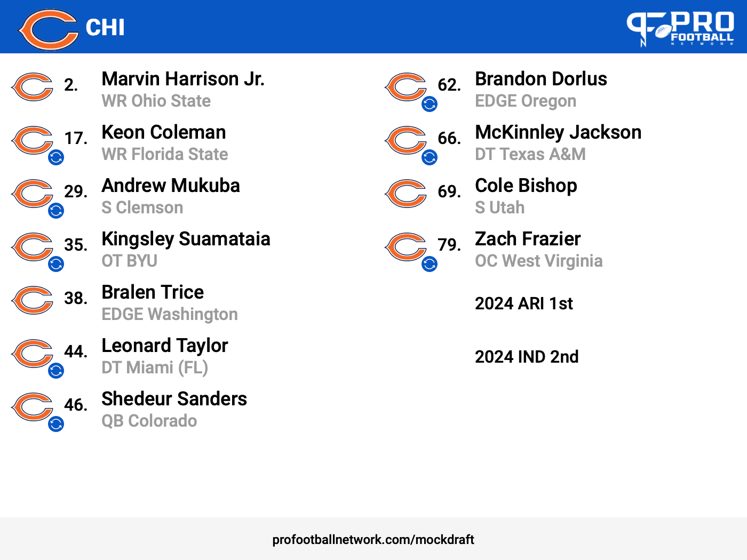The image size is (747, 560).
Task: Click the trade swap icon beside pick 62
Action: (x=430, y=104)
